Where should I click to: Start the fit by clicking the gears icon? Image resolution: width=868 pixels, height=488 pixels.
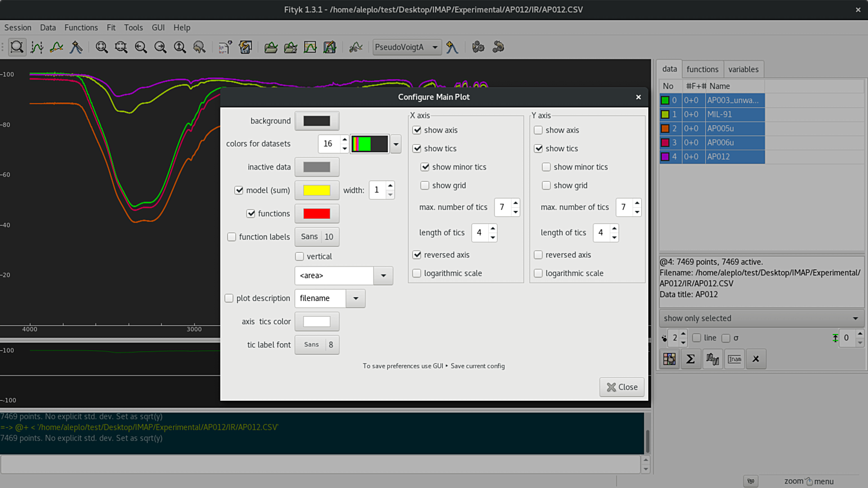point(478,47)
